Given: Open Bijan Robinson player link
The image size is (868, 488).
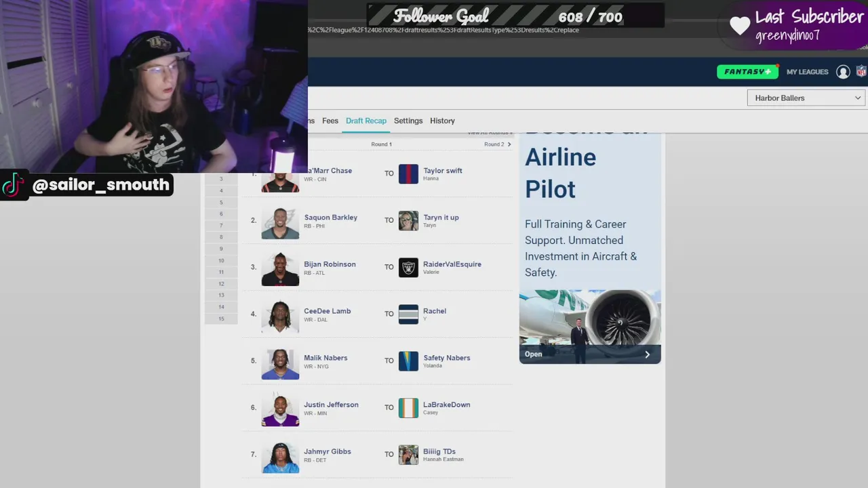Looking at the screenshot, I should (x=330, y=264).
